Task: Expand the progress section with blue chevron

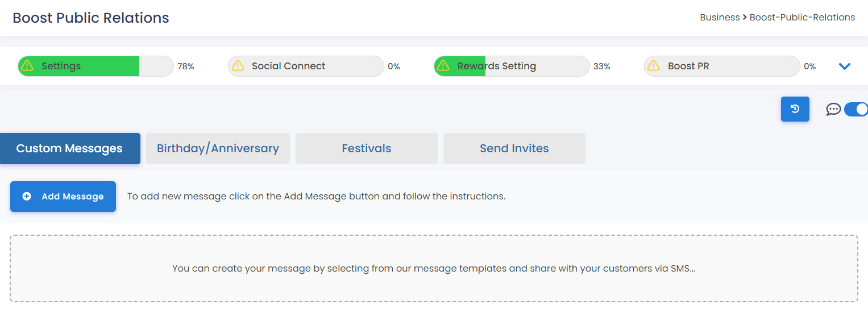Action: (845, 66)
